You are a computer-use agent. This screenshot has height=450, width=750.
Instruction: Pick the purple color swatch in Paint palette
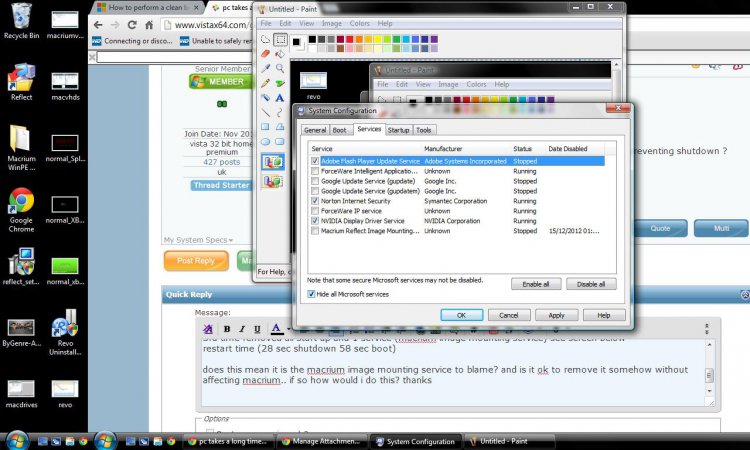point(434,40)
